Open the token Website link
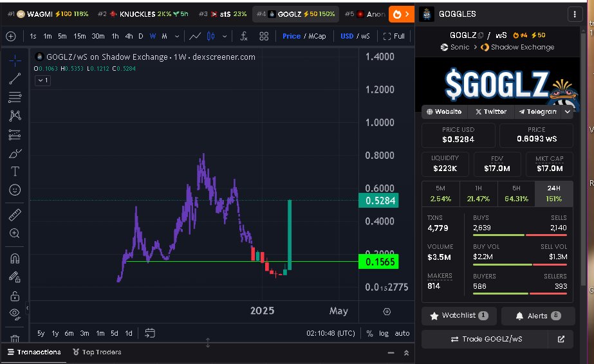 coord(444,112)
